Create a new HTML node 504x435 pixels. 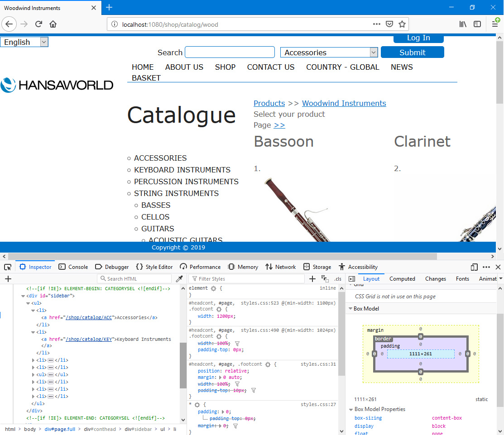point(8,279)
